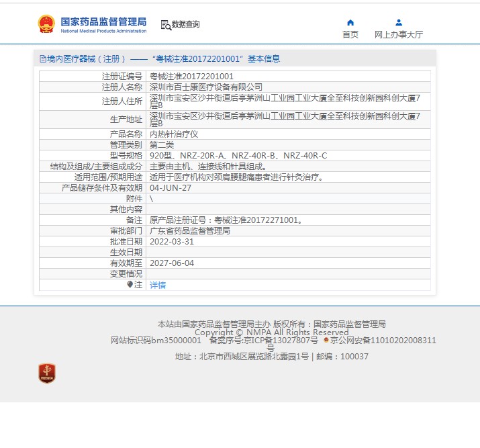Click the 注册证编号 row label
This screenshot has height=448, width=480.
[x=122, y=77]
